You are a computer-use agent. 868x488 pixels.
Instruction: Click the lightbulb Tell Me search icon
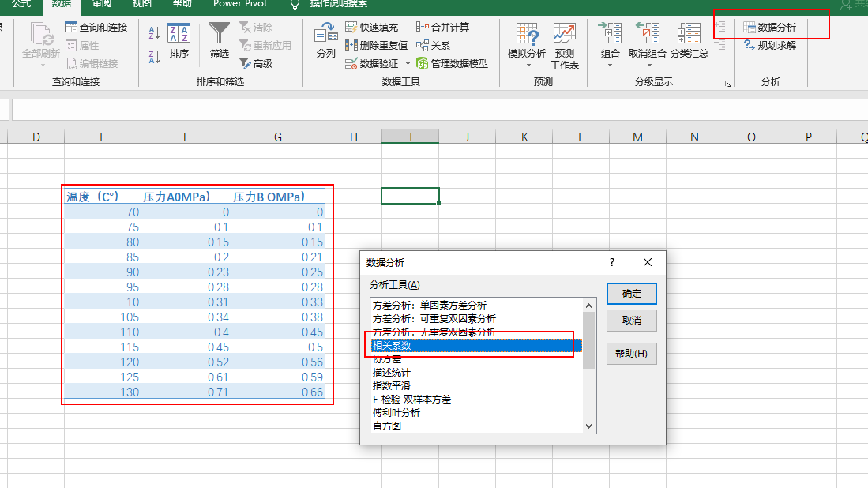click(295, 5)
